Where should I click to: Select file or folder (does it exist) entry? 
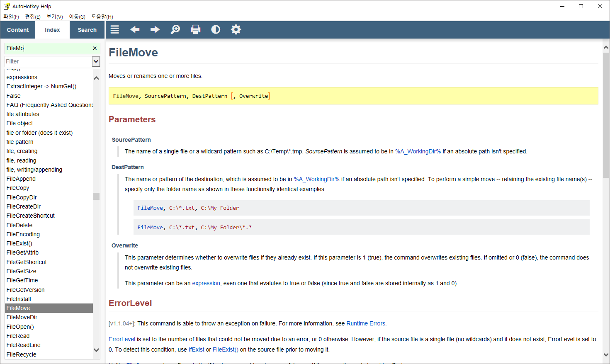tap(49, 133)
